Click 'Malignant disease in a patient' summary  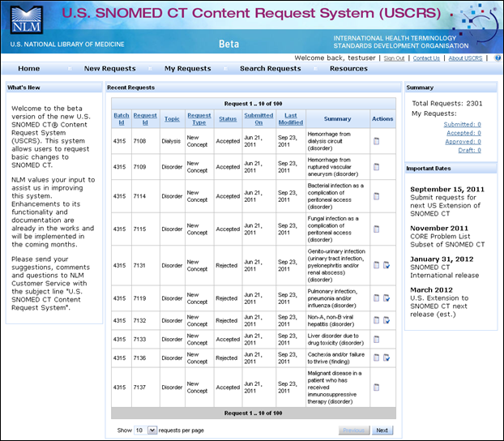[335, 387]
